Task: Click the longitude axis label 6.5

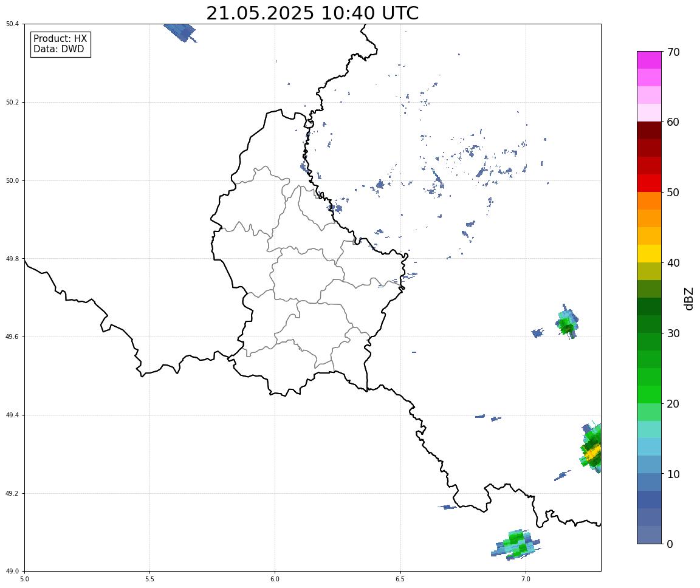Action: point(400,579)
